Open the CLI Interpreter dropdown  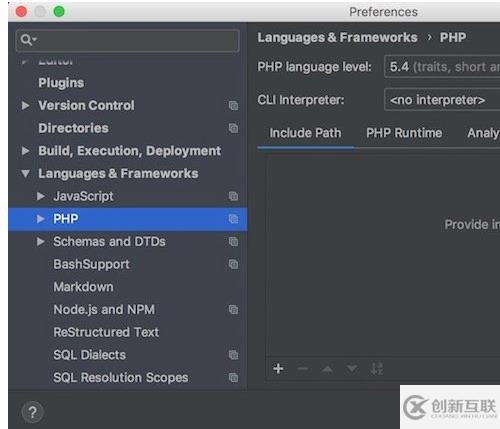click(442, 100)
